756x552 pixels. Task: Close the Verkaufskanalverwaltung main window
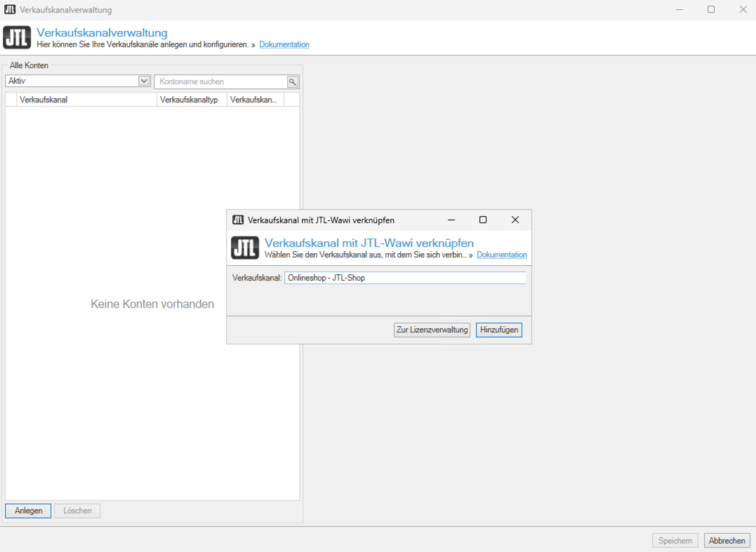pos(743,10)
